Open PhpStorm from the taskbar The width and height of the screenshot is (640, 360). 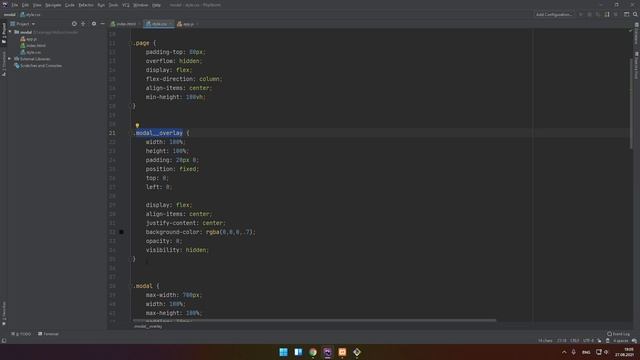pyautogui.click(x=327, y=352)
